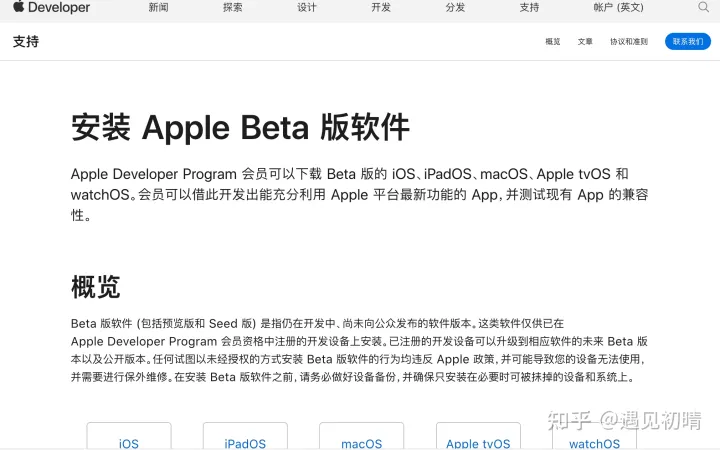Click the heading 安装 Apple Beta 版软件
The height and width of the screenshot is (450, 720).
tap(240, 128)
